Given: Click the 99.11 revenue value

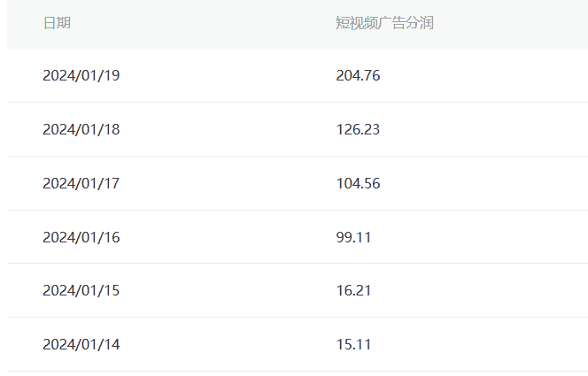Looking at the screenshot, I should pyautogui.click(x=353, y=237).
